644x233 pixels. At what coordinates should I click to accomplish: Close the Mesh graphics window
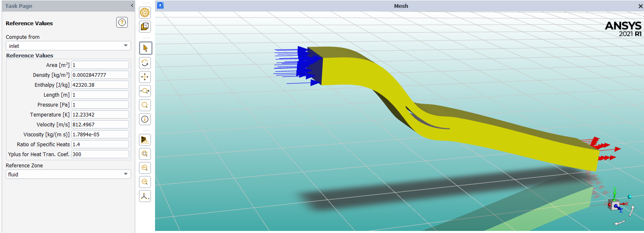coord(640,6)
